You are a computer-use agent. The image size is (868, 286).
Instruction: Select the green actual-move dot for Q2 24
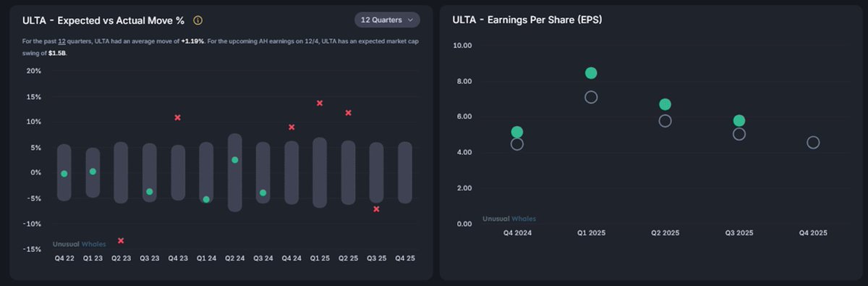click(234, 160)
